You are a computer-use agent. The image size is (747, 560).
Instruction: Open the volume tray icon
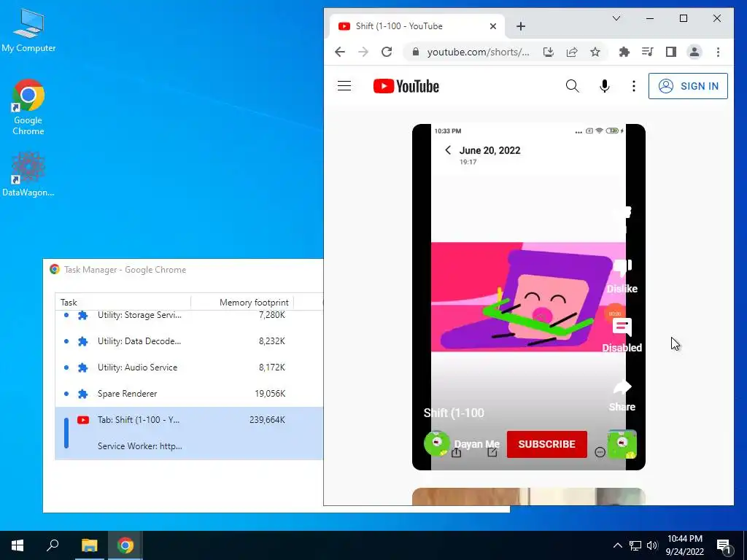click(652, 545)
